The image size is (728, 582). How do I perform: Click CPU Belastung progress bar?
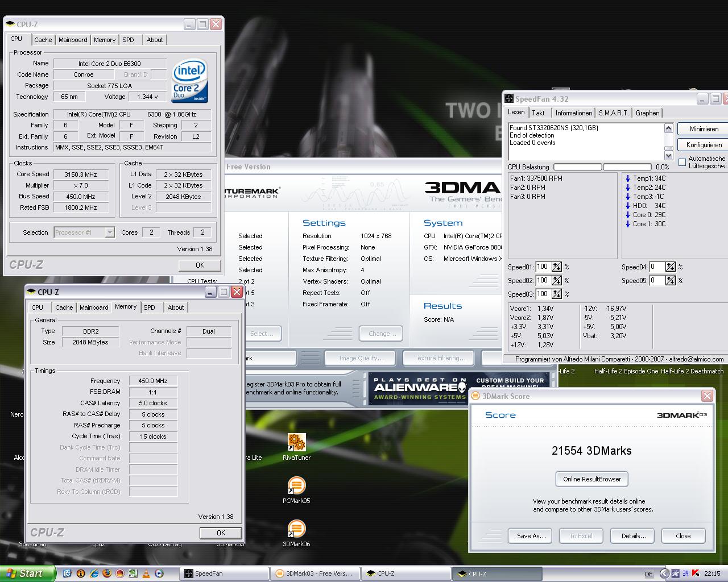[602, 167]
